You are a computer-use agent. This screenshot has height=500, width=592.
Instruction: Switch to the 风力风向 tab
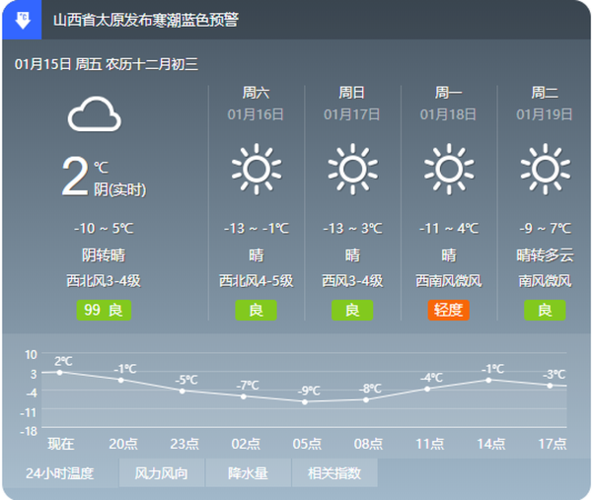(162, 473)
